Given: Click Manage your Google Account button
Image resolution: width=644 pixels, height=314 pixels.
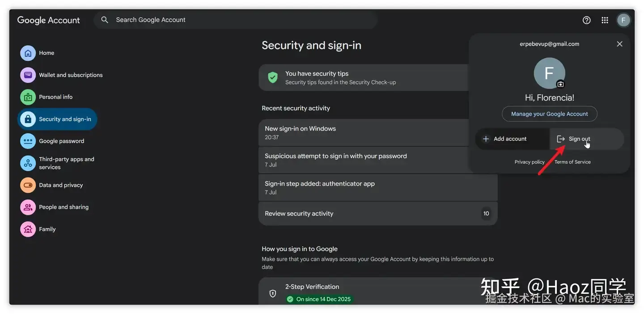Looking at the screenshot, I should [x=550, y=114].
